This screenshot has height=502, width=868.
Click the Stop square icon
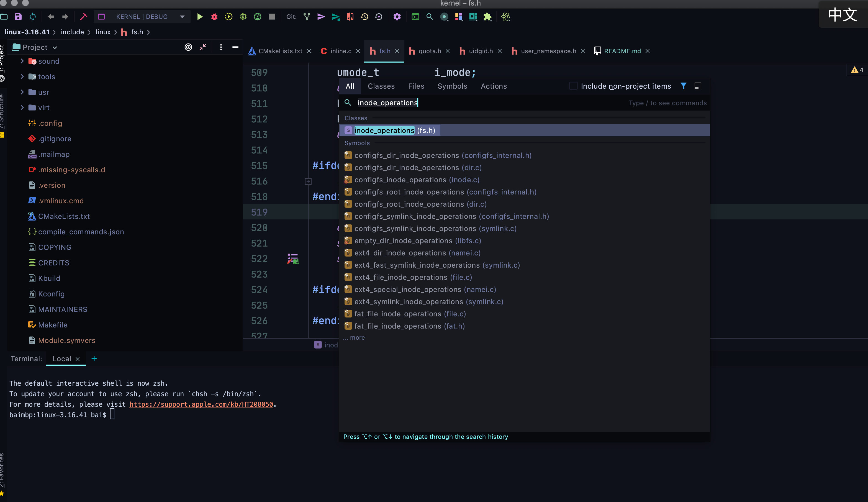(x=272, y=17)
